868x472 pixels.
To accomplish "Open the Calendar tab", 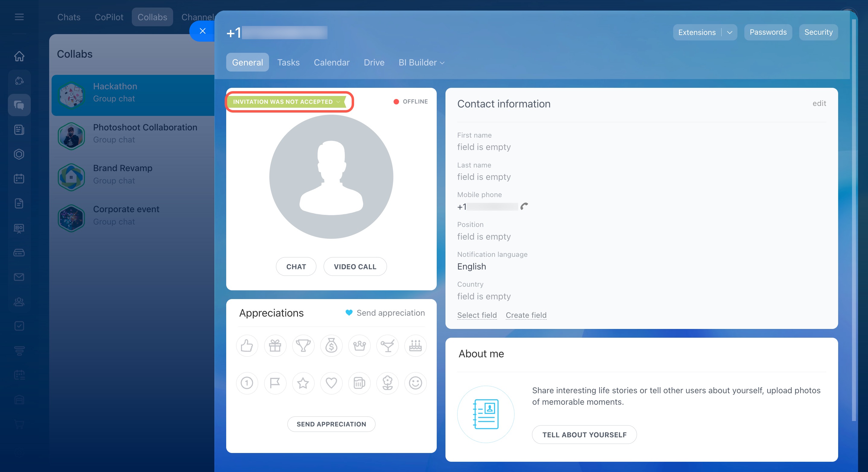I will [331, 63].
